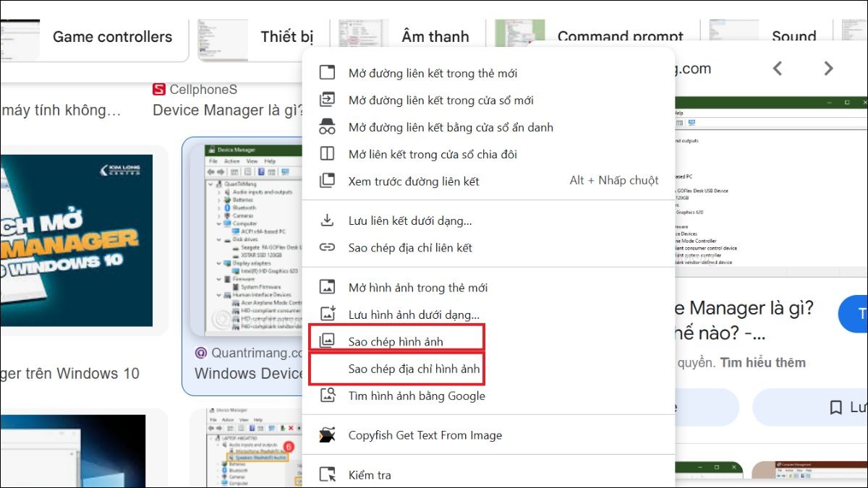Click the incognito icon in the context menu

point(328,127)
